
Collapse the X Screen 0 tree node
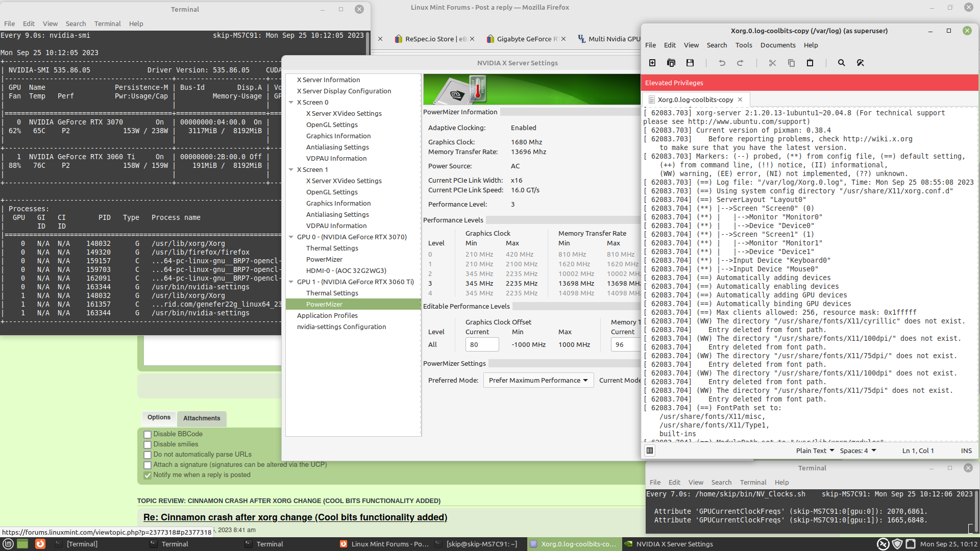[x=291, y=102]
